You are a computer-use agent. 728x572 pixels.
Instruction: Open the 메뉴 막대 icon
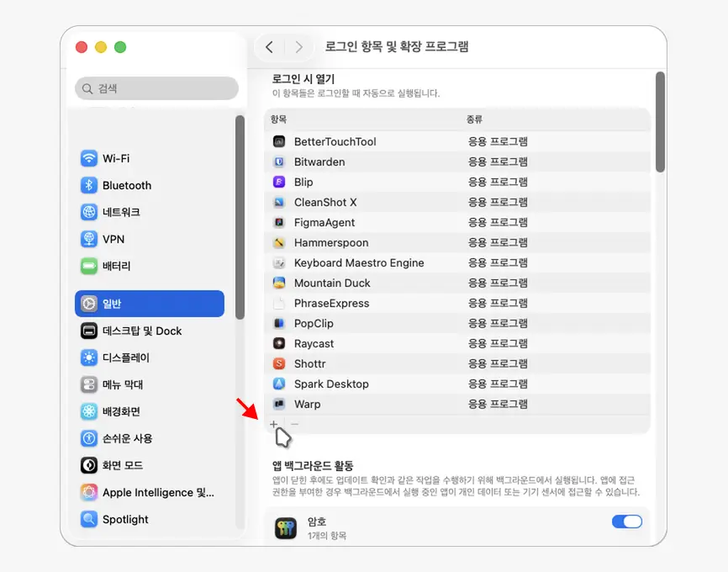point(88,384)
